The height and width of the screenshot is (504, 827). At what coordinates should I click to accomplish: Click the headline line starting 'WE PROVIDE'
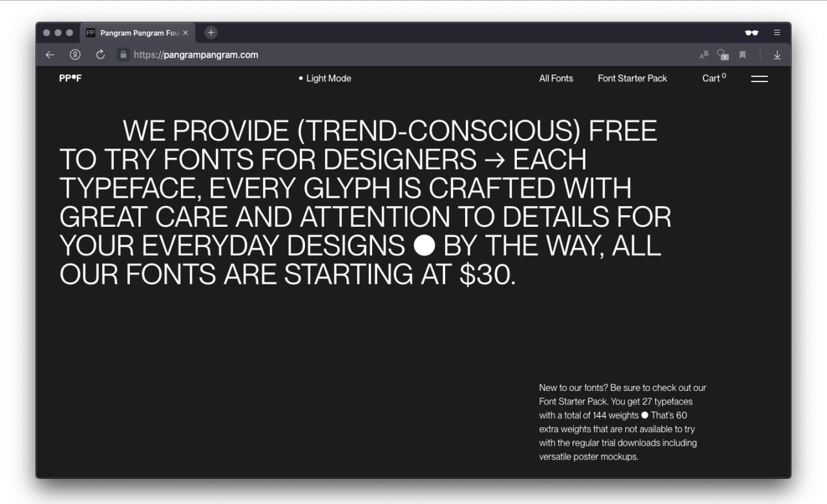click(x=390, y=131)
